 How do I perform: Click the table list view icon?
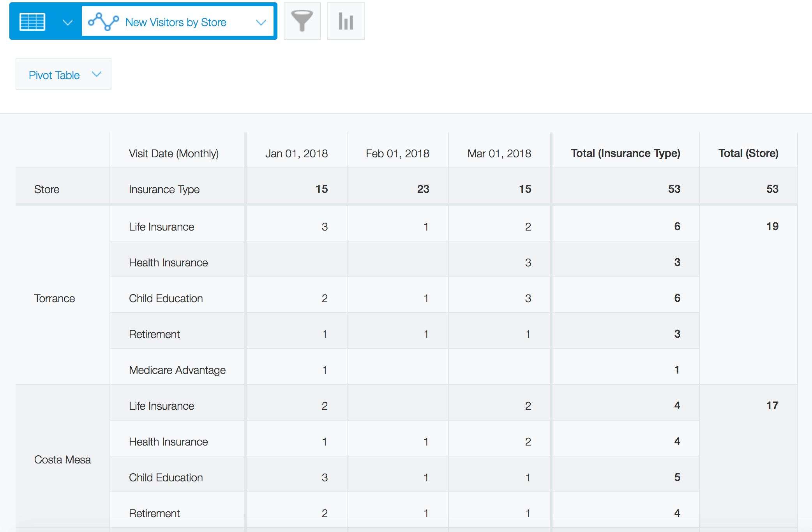click(33, 22)
